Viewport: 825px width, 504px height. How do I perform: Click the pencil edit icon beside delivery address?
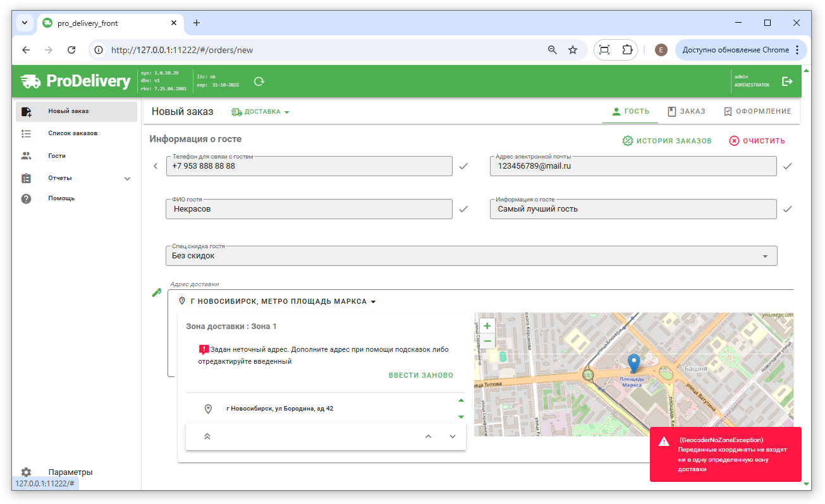pos(157,292)
